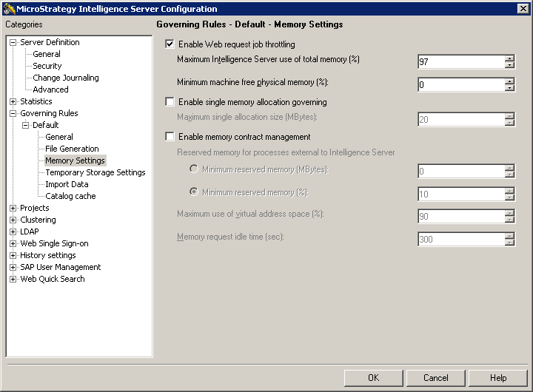Image resolution: width=533 pixels, height=392 pixels.
Task: Increase maximum Intelligence Server memory percent
Action: coord(509,58)
